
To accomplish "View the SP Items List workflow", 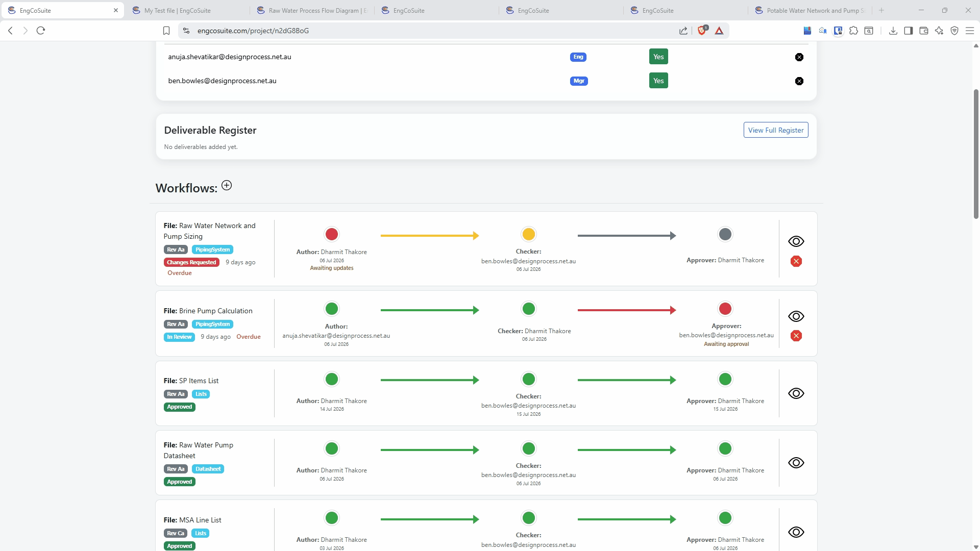I will tap(796, 393).
